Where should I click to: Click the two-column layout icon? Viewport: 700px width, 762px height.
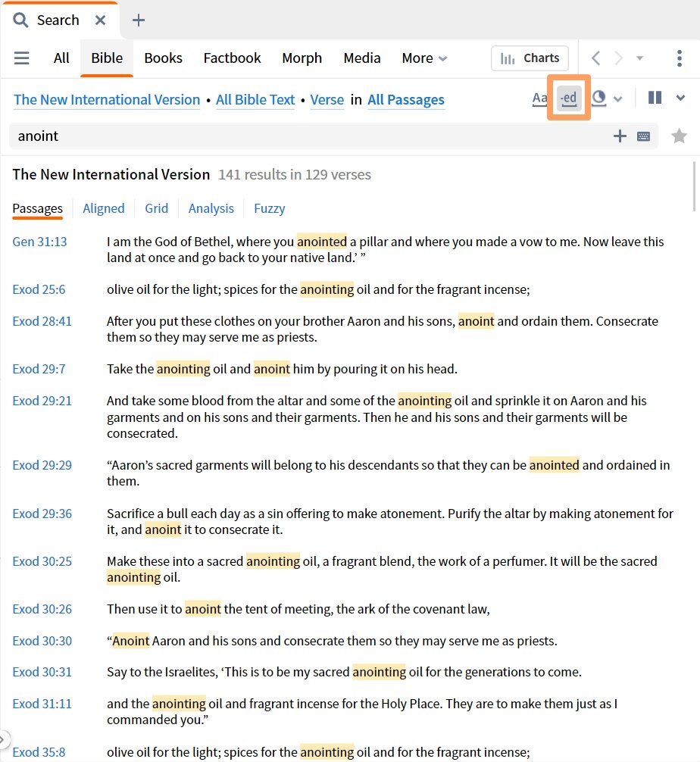coord(655,98)
